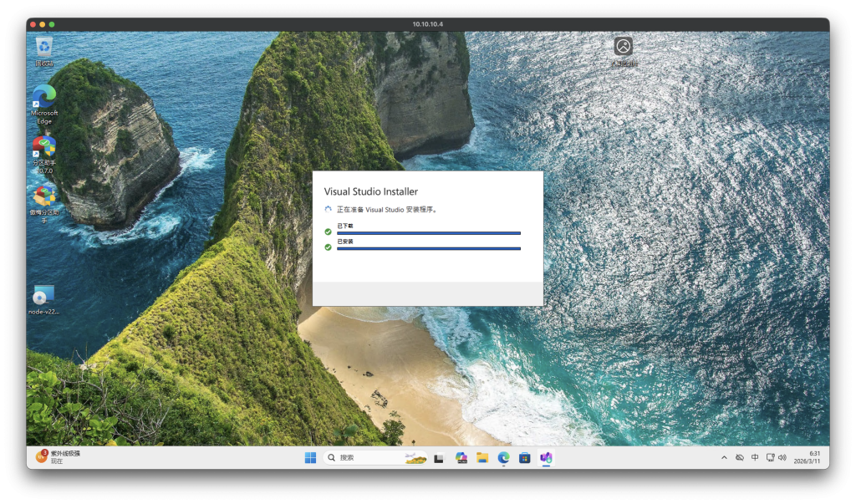Click the 紫外线极强 weather widget
The image size is (856, 504).
pyautogui.click(x=59, y=457)
